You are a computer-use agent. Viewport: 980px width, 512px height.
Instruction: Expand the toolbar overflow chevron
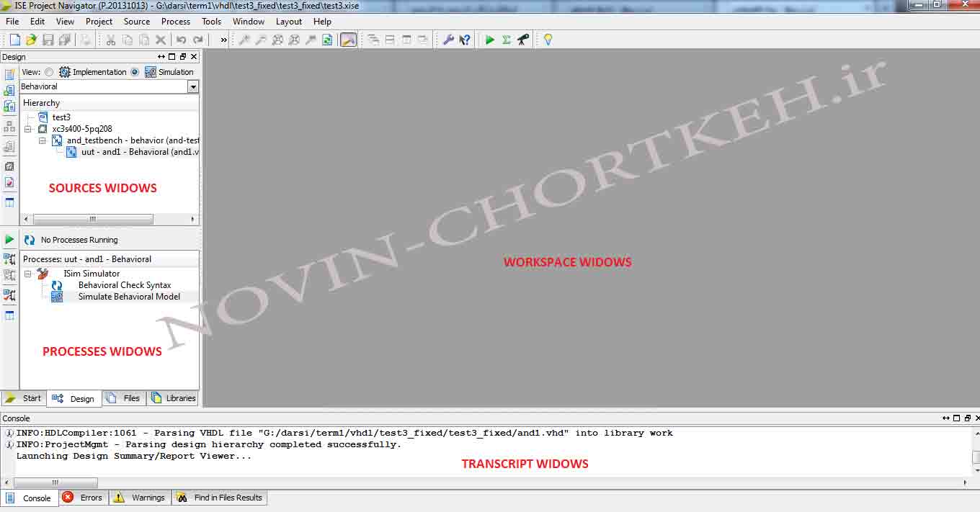[223, 40]
